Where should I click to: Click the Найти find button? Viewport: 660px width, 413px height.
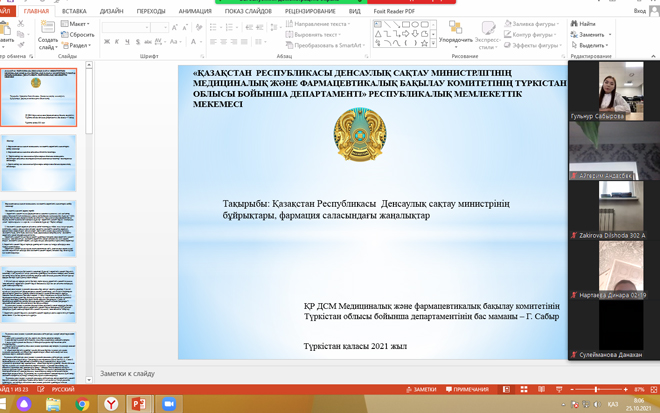[x=583, y=24]
